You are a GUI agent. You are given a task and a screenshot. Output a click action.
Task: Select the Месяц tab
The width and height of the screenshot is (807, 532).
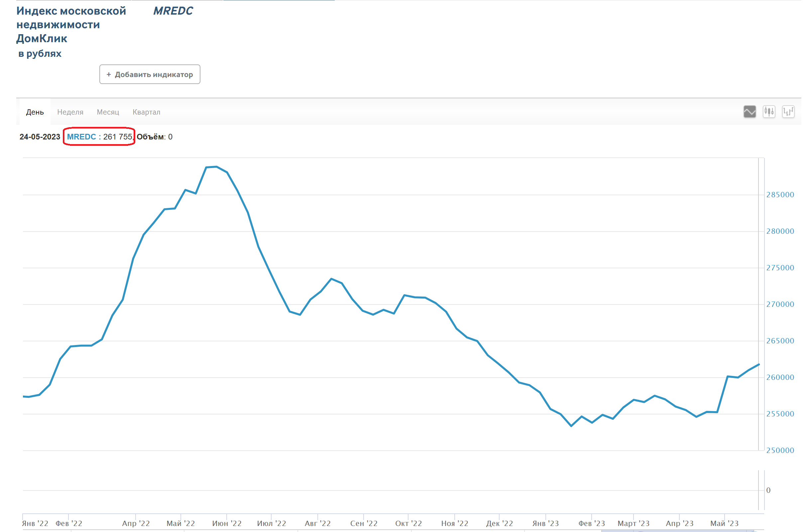coord(109,113)
